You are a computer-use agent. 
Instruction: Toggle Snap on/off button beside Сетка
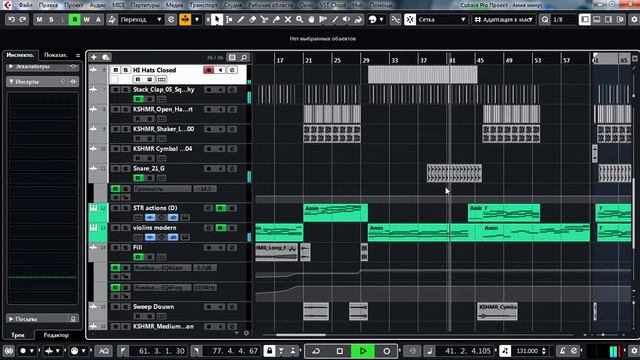(410, 20)
